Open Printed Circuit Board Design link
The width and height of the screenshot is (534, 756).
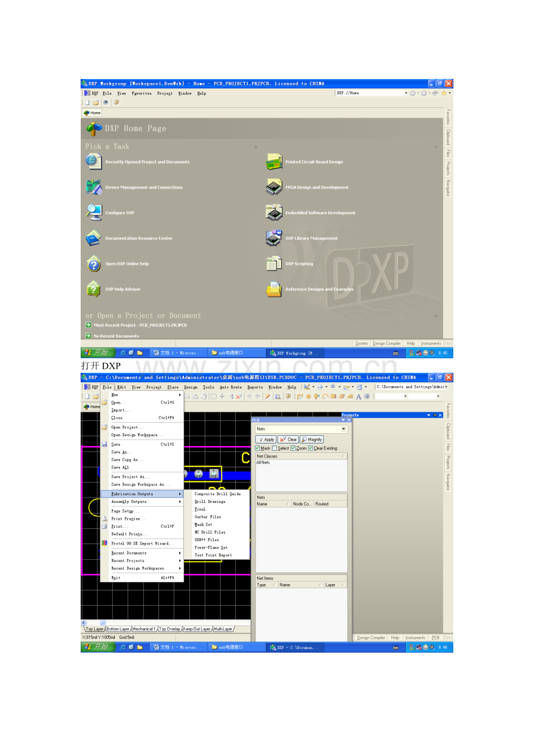point(314,162)
